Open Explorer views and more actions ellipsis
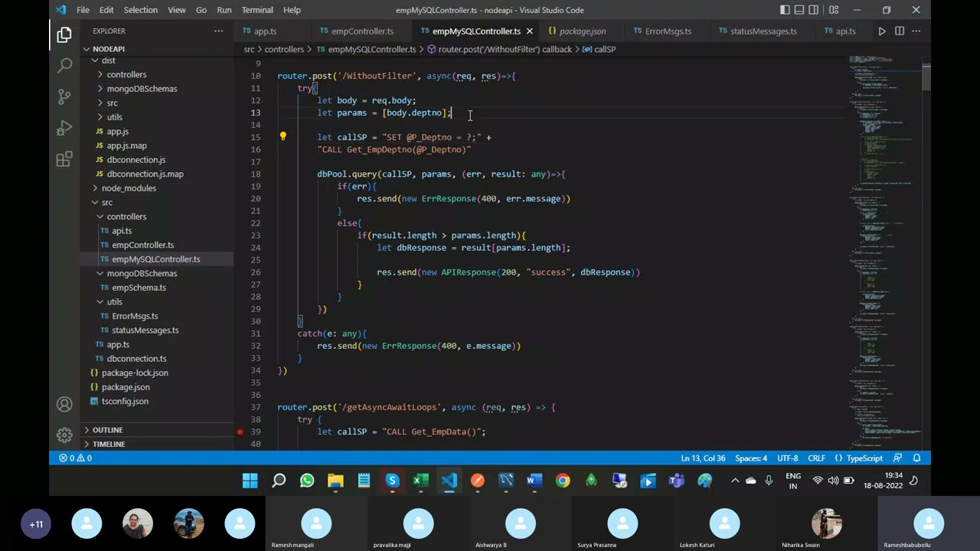This screenshot has height=551, width=980. [219, 31]
